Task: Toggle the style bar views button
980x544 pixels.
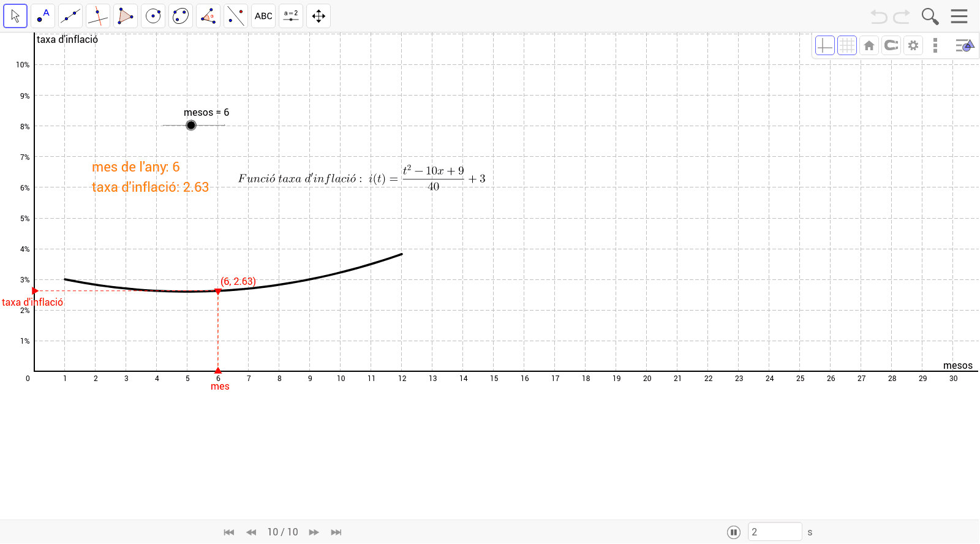Action: (965, 45)
